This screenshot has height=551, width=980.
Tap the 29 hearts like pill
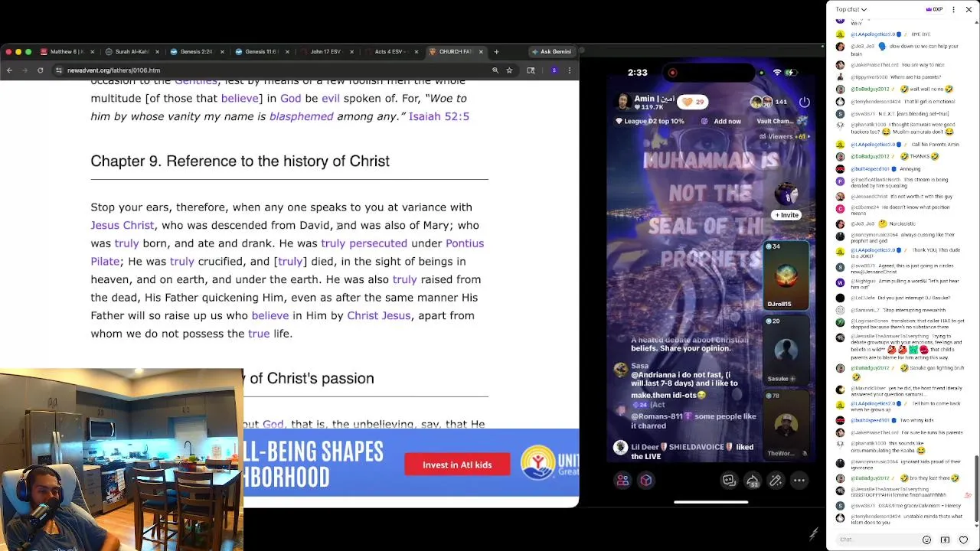(x=694, y=102)
